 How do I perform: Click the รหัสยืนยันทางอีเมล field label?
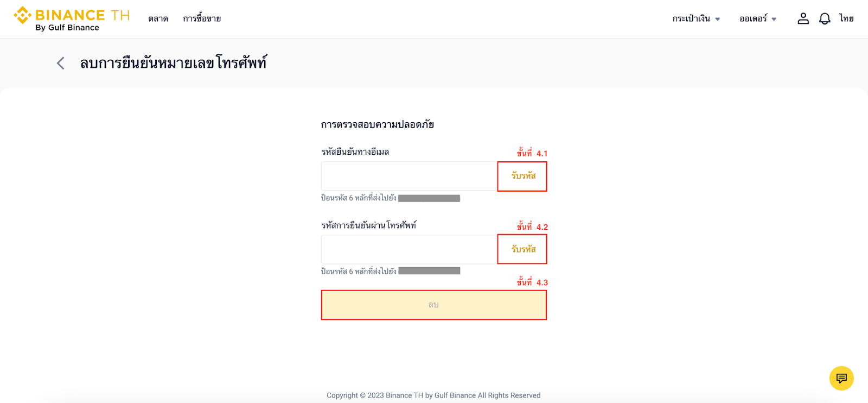pos(355,152)
